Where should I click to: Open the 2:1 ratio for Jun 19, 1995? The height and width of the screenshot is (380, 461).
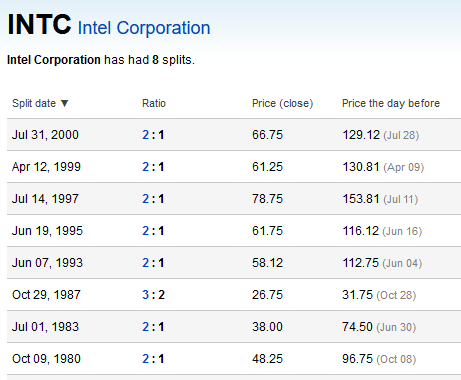pos(153,231)
